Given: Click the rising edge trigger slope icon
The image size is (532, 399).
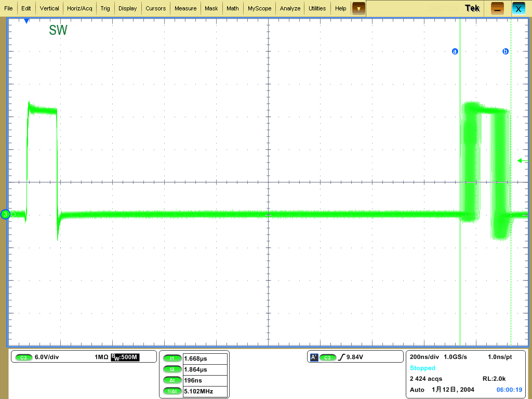Looking at the screenshot, I should click(x=341, y=357).
